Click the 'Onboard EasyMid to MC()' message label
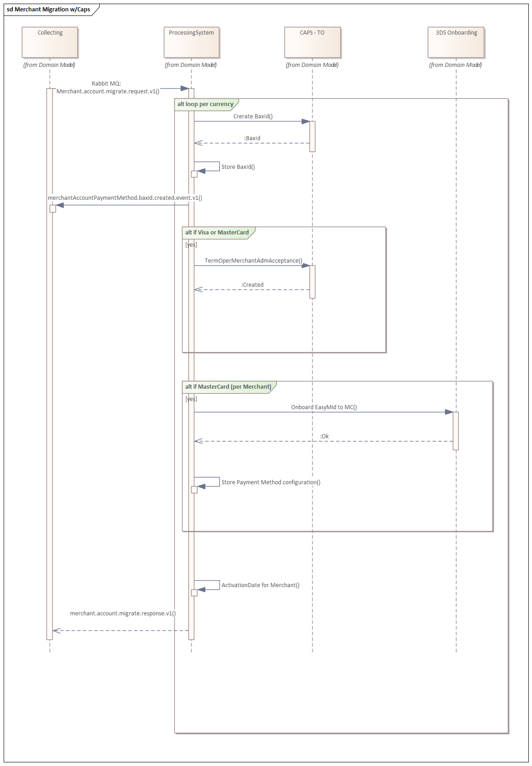Image resolution: width=532 pixels, height=766 pixels. point(324,407)
